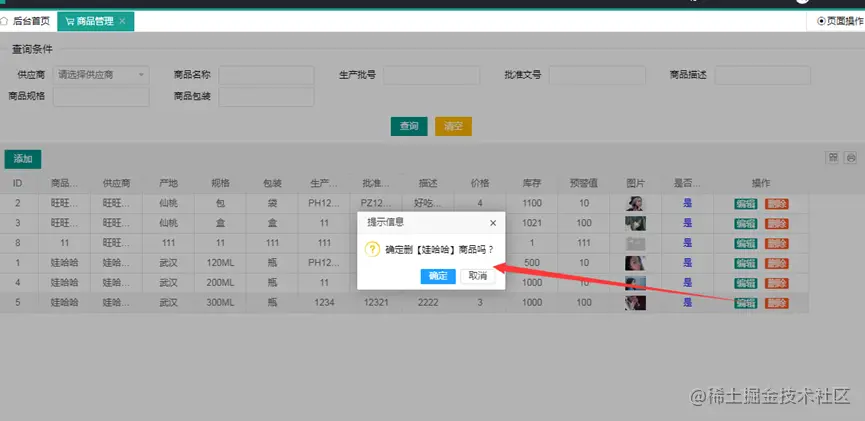Confirm deletion with the 确定 button

pos(438,276)
